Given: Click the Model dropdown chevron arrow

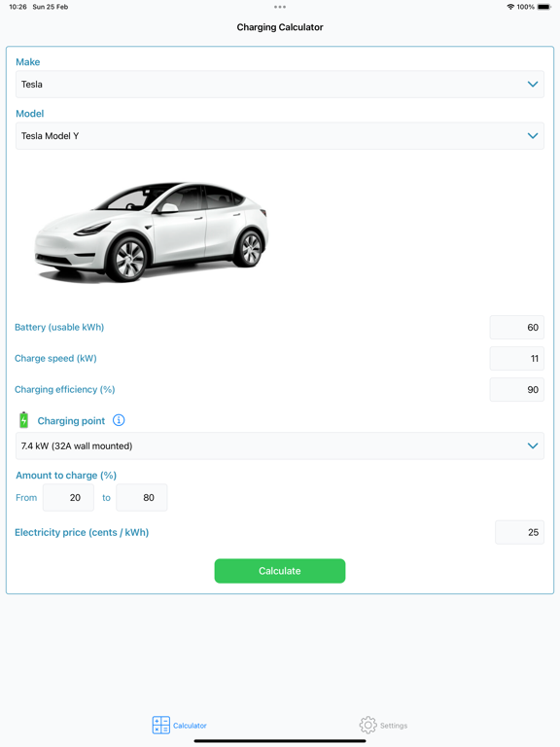Looking at the screenshot, I should (x=533, y=136).
